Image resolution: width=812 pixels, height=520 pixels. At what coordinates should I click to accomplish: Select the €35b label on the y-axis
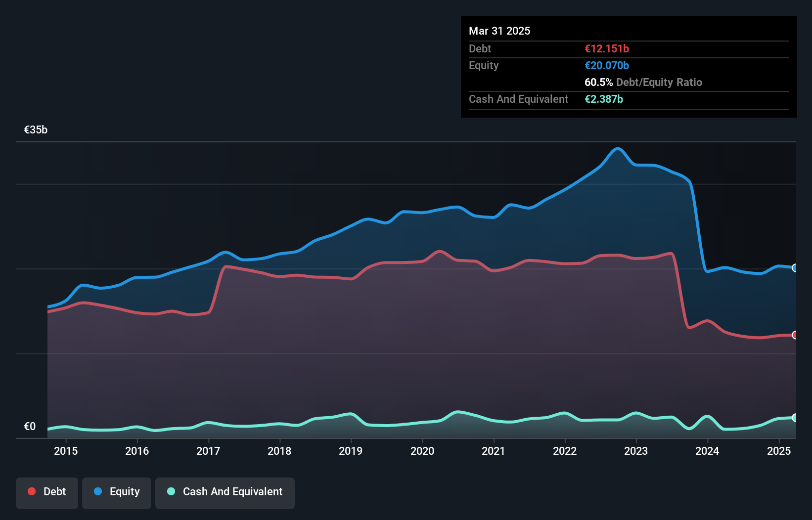36,130
